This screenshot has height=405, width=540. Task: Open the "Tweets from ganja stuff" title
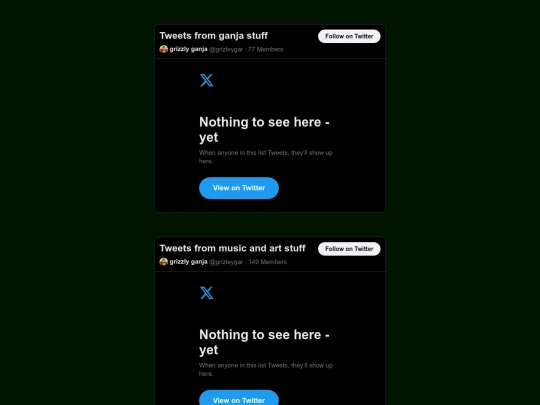click(x=214, y=36)
